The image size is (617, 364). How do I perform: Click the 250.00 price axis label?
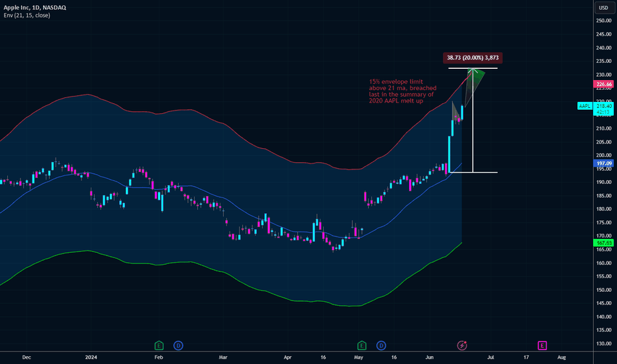[x=604, y=21]
